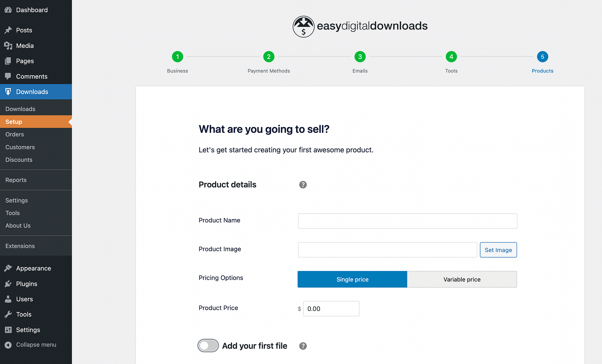Select step 5 Products circle
Screen dimensions: 602x364
[543, 57]
